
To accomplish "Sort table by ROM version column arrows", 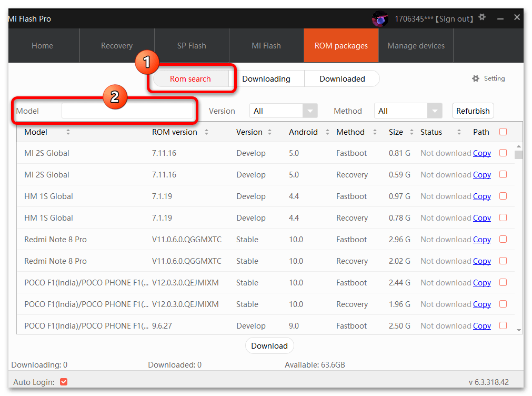I will (x=206, y=132).
